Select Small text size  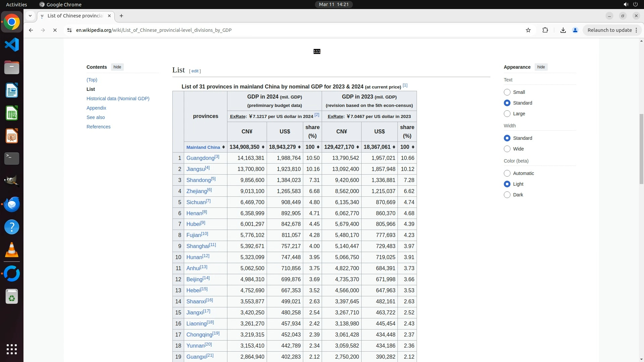[507, 92]
